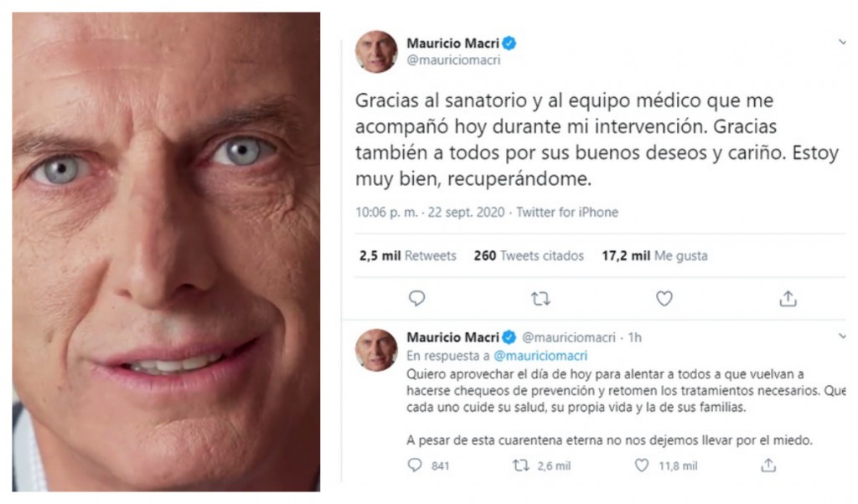Open Mauricio Macri's profile from the top tweet name

click(x=452, y=44)
